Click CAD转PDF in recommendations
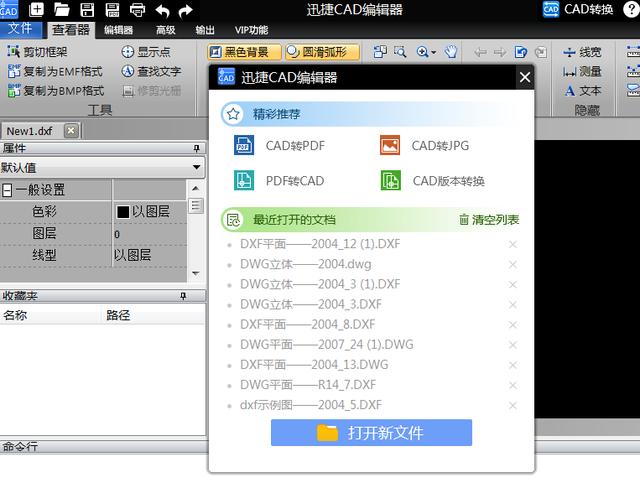Screen dimensions: 640x488 (x=280, y=145)
